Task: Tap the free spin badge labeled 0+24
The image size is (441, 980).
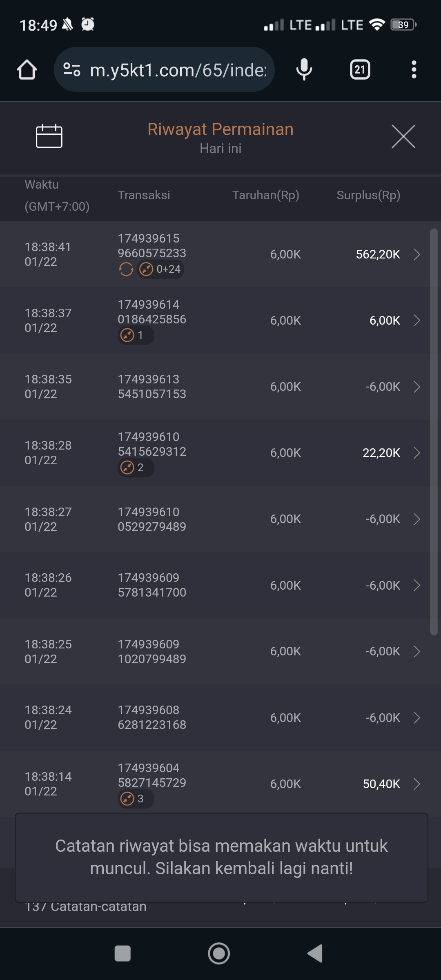Action: [x=160, y=269]
